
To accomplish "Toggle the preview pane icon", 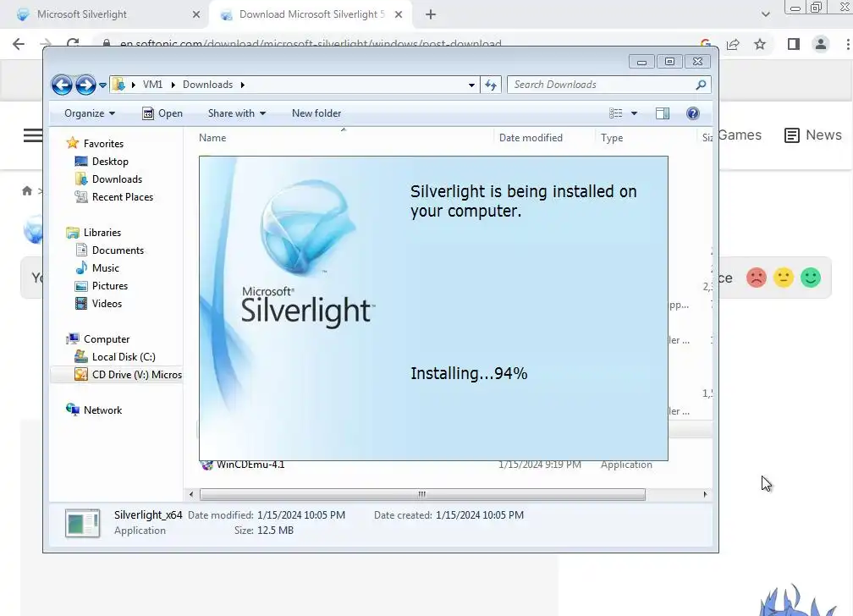I will (x=663, y=113).
